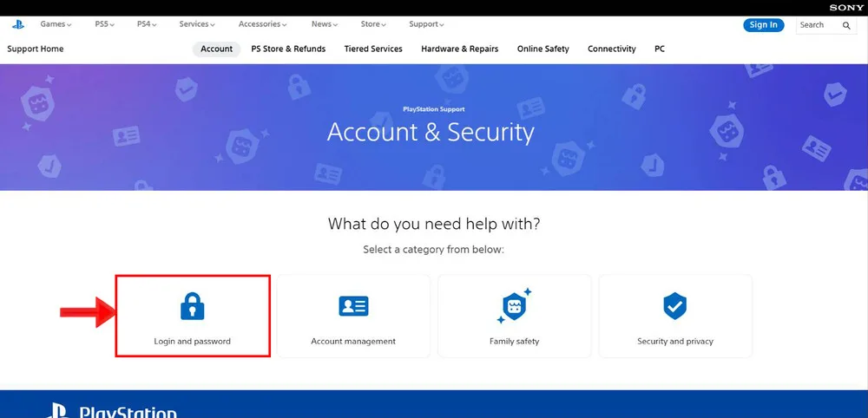868x418 pixels.
Task: Expand the Games dropdown menu
Action: (56, 24)
